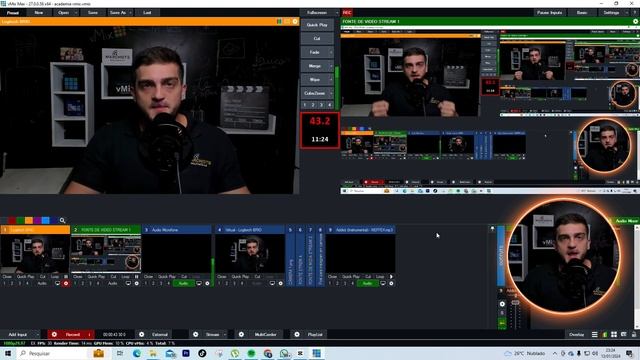Click the grid view icon in the bottom right

coord(614,334)
